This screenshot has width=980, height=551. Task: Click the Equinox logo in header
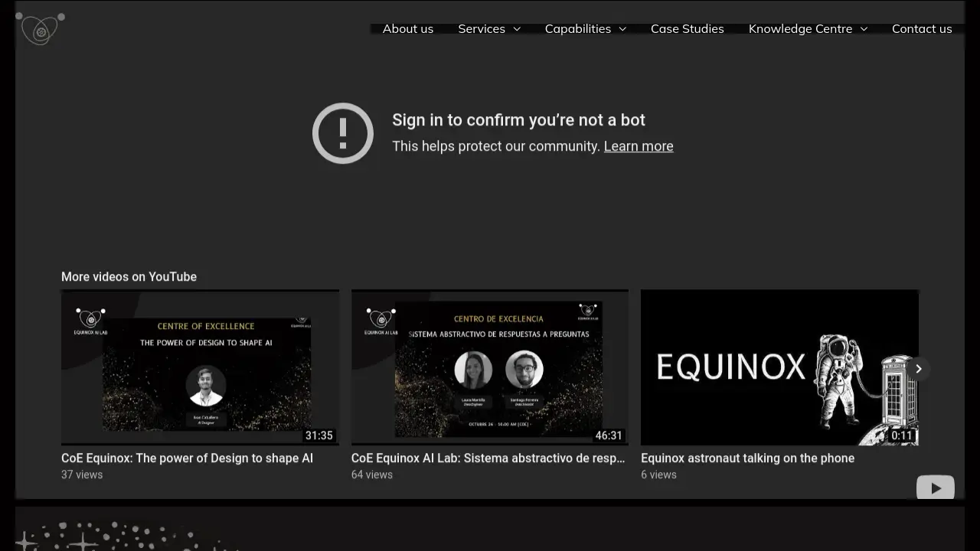(x=40, y=28)
